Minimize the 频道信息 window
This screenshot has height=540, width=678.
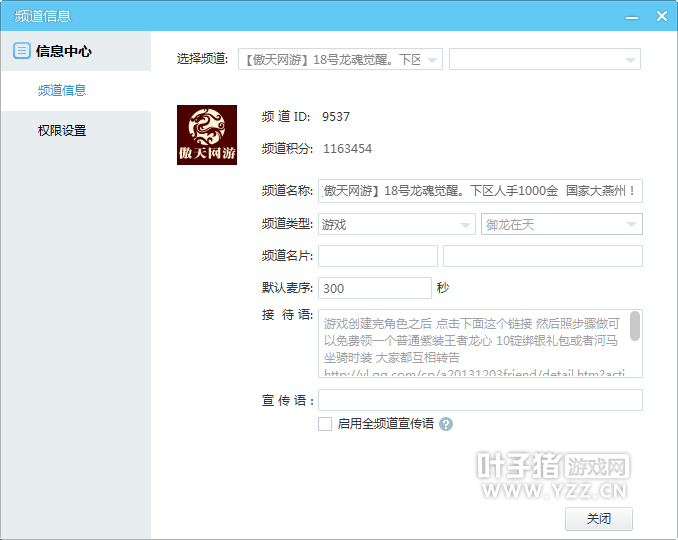631,16
